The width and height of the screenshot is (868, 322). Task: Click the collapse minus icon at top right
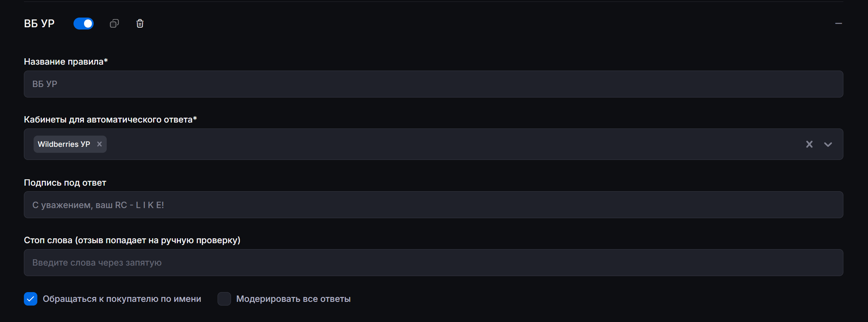point(839,23)
